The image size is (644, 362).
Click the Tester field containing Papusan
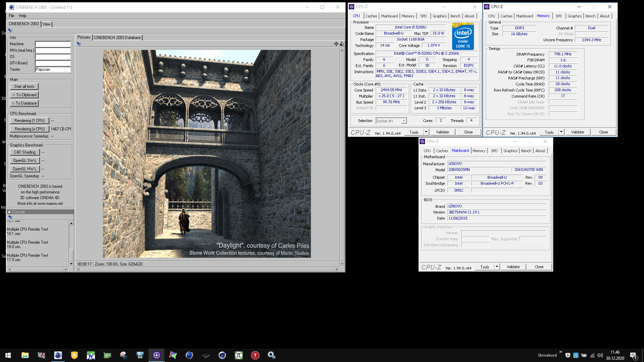[53, 69]
